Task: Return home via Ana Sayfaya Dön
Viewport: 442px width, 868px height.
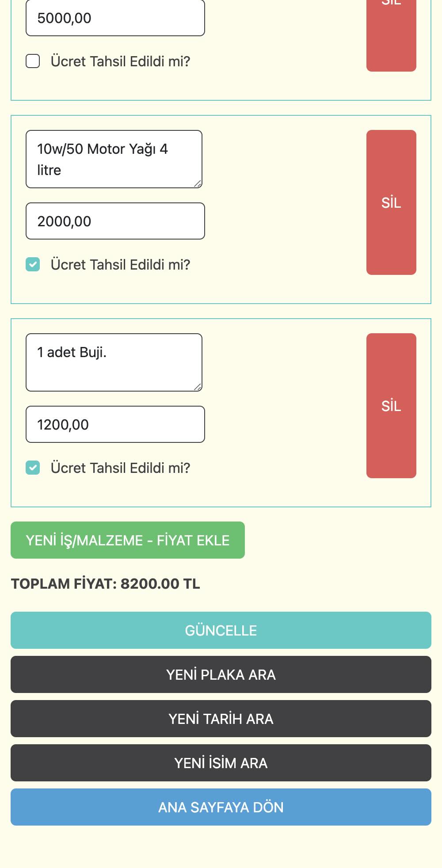Action: point(221,807)
